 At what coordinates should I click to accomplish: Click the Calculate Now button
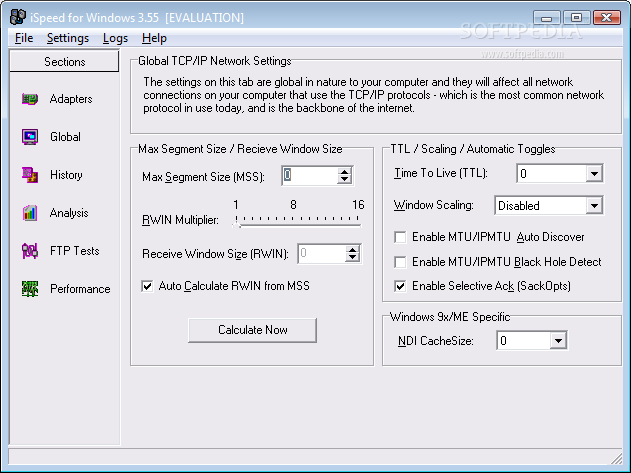click(x=252, y=330)
